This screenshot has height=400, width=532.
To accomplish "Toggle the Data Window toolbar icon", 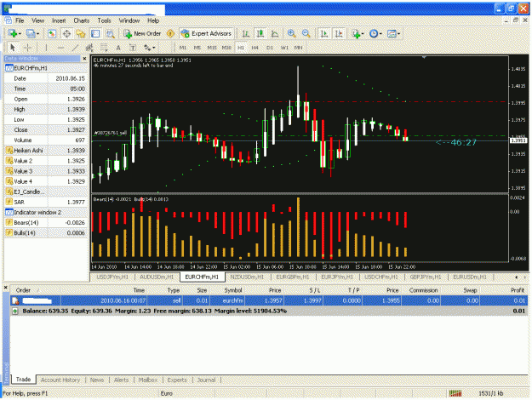I will click(66, 33).
